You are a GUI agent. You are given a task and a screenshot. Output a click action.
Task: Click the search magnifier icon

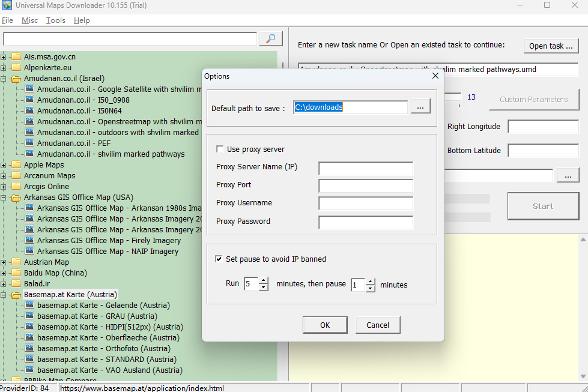pyautogui.click(x=270, y=38)
